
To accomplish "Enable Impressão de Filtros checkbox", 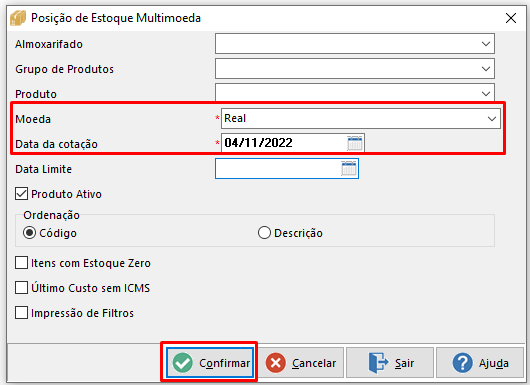I will pyautogui.click(x=21, y=313).
